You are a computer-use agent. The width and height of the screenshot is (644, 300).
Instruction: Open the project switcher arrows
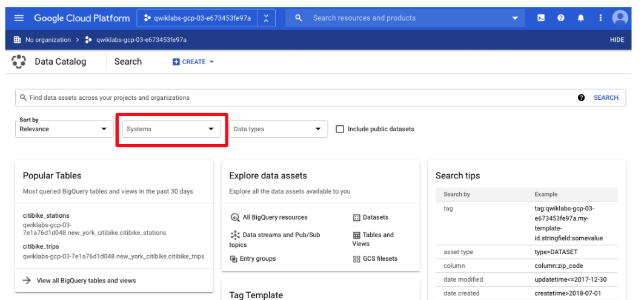tap(266, 18)
